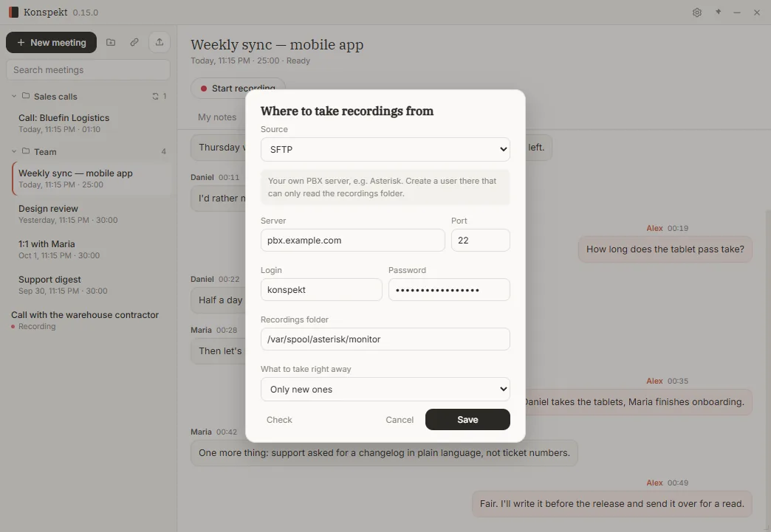Click into the Password field
Screen dimensions: 771x532
tap(449, 290)
